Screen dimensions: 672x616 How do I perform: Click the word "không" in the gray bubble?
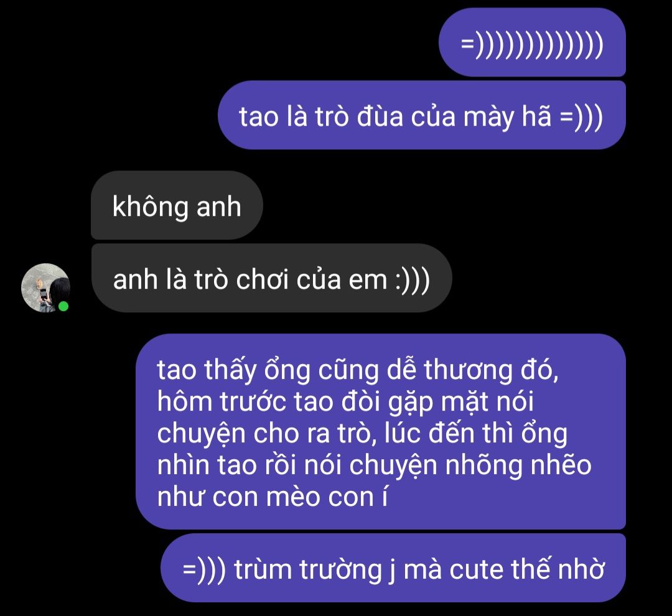click(x=151, y=207)
